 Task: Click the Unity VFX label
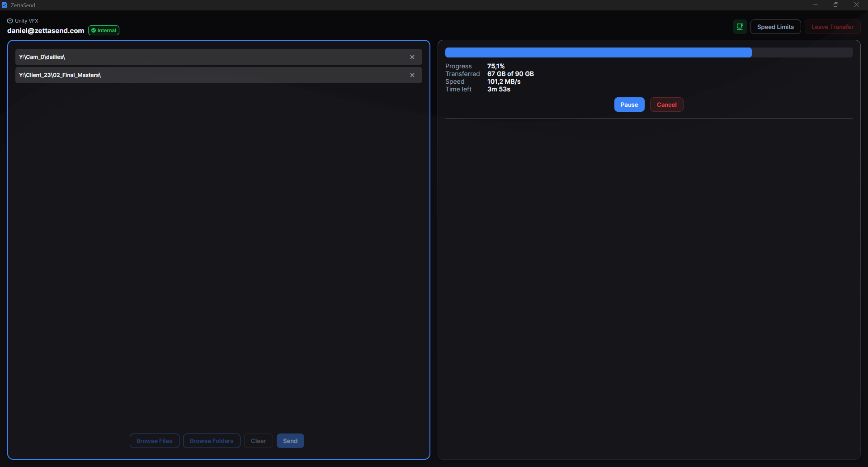(27, 21)
